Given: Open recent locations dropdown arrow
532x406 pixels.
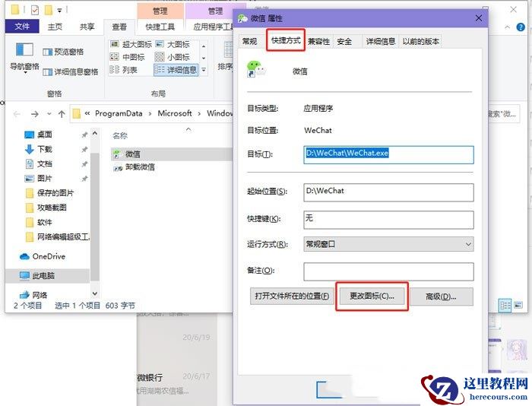Looking at the screenshot, I should 49,114.
